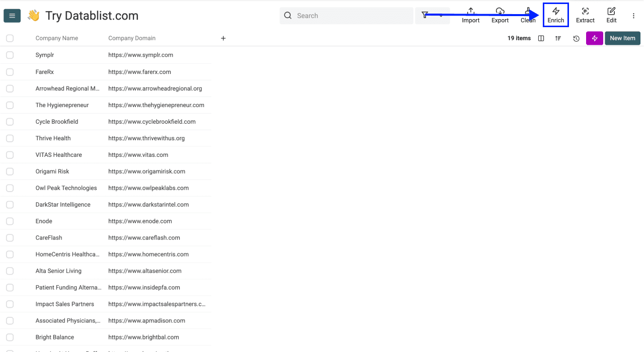This screenshot has height=352, width=644.
Task: Open the Clean tool
Action: [528, 15]
